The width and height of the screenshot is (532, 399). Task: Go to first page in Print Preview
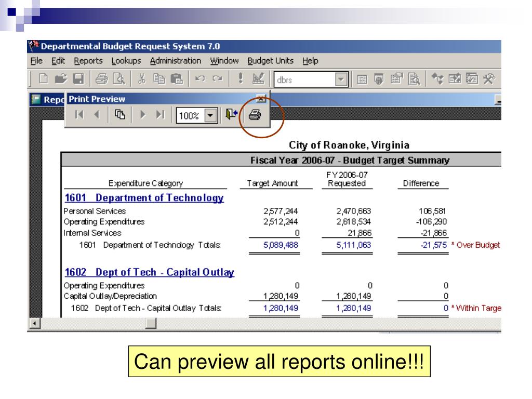(79, 115)
